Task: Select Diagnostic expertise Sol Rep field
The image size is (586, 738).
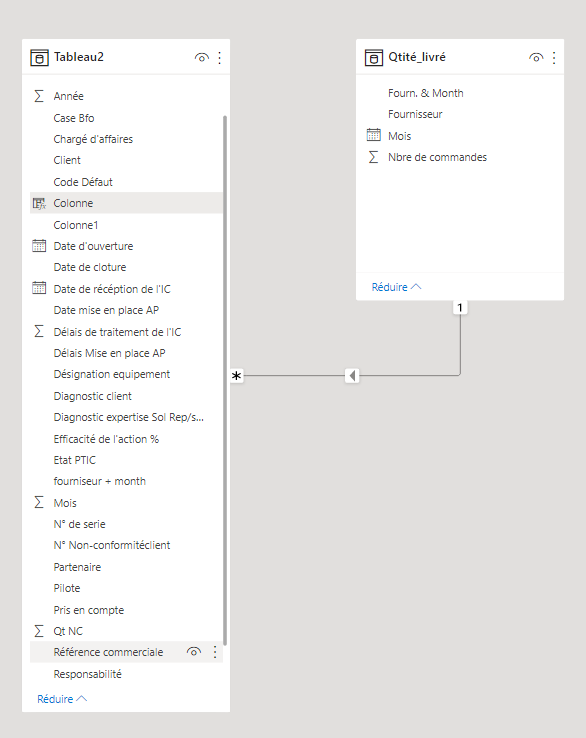Action: click(x=126, y=417)
